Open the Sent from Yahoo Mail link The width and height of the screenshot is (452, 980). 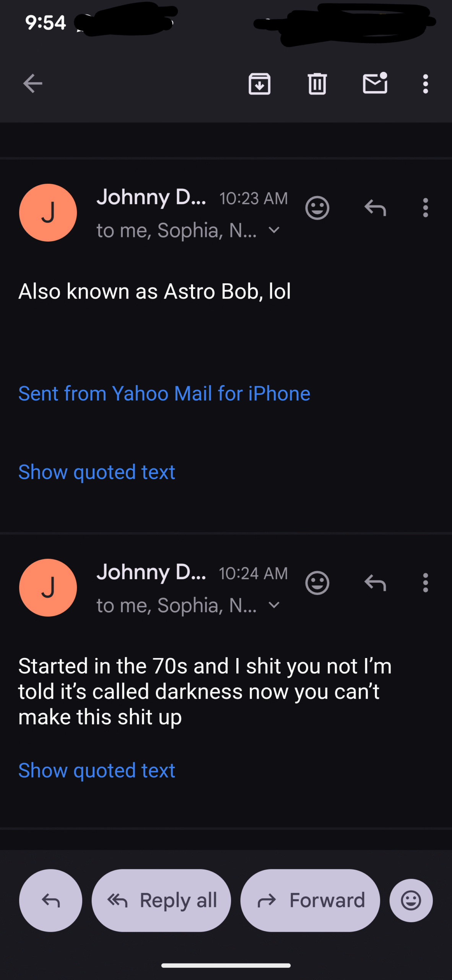tap(164, 394)
